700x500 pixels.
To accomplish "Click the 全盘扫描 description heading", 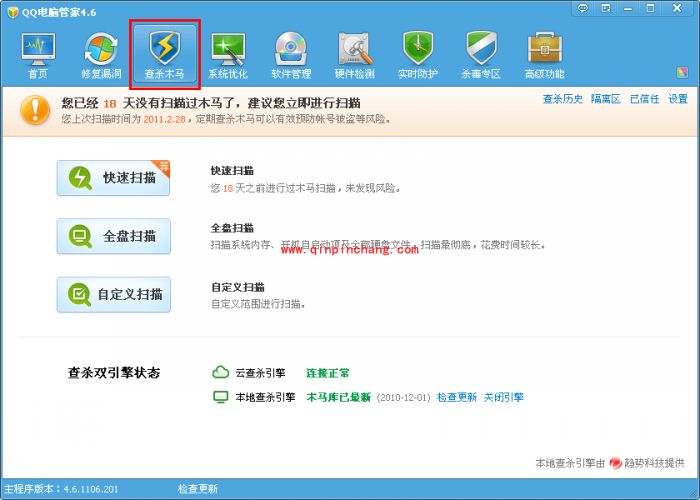I will [232, 228].
